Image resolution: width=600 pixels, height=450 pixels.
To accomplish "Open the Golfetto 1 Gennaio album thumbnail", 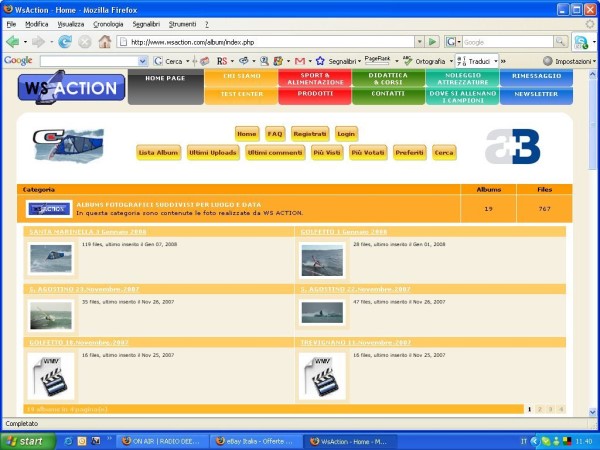I will [322, 259].
